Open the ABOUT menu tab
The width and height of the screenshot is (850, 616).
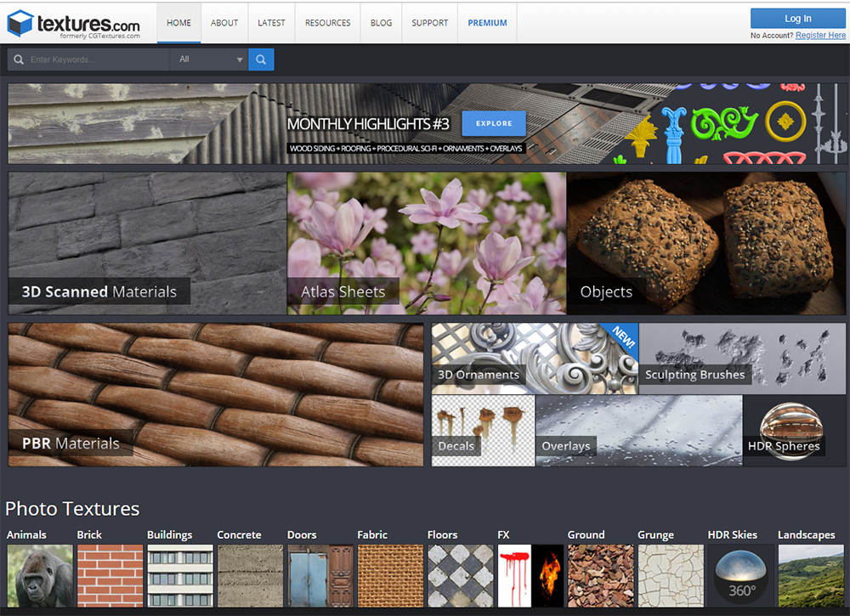point(224,23)
